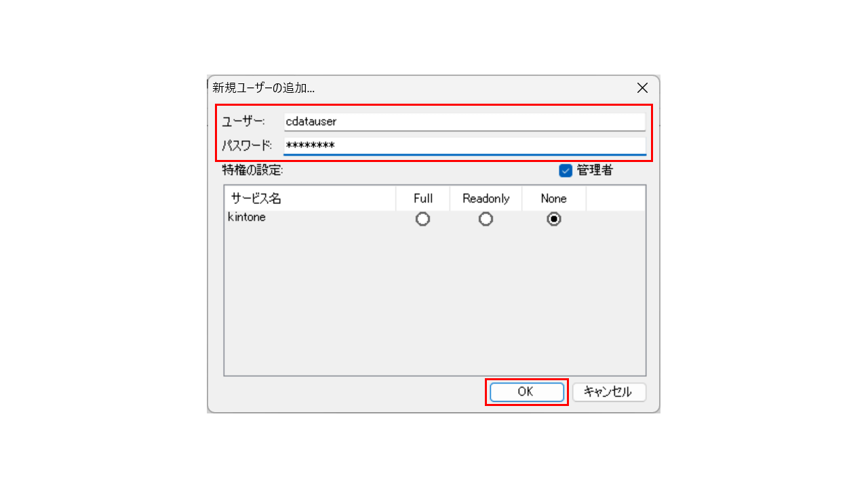Close the 新規ユーザーの追加 dialog with X
Screen dimensions: 868x488
[x=642, y=88]
